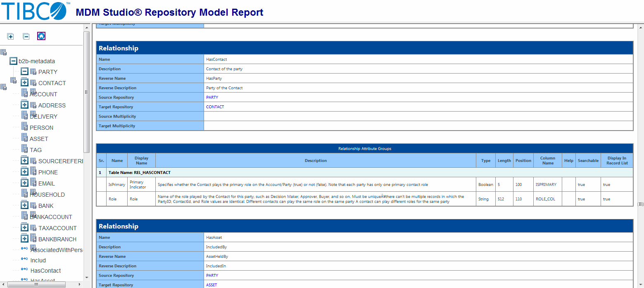Expand the BANK tree node

[25, 205]
